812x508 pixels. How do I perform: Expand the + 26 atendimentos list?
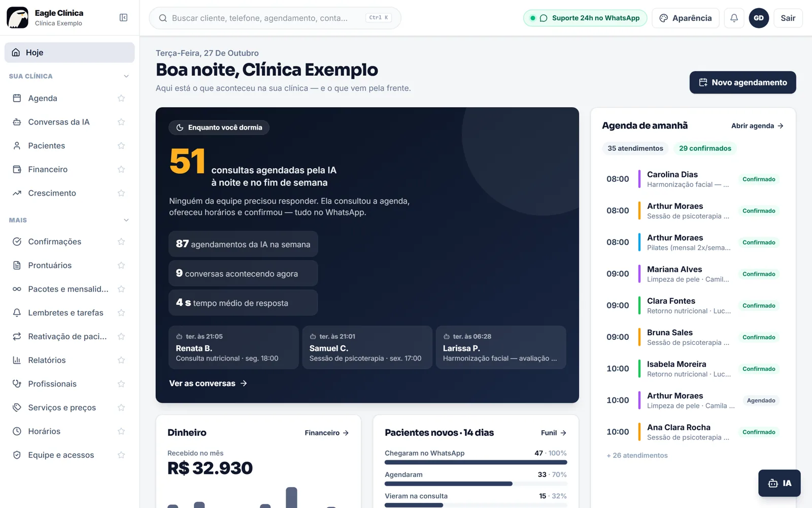pos(637,456)
